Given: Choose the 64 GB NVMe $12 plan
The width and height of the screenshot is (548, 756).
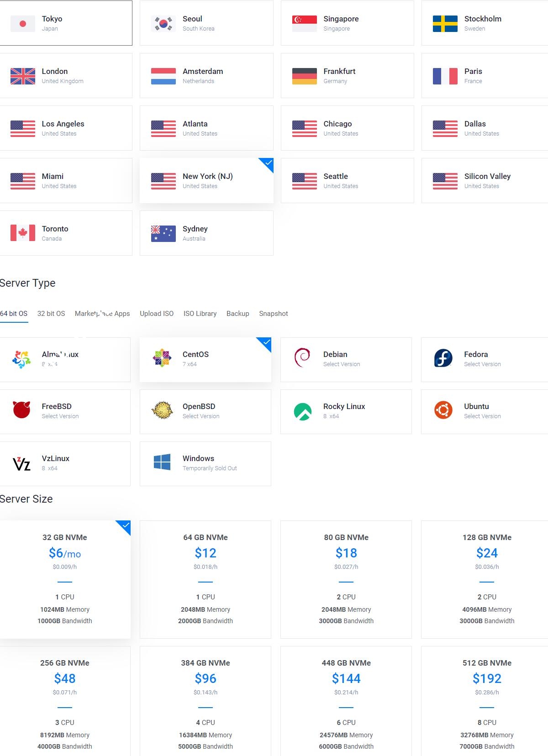Looking at the screenshot, I should point(205,579).
